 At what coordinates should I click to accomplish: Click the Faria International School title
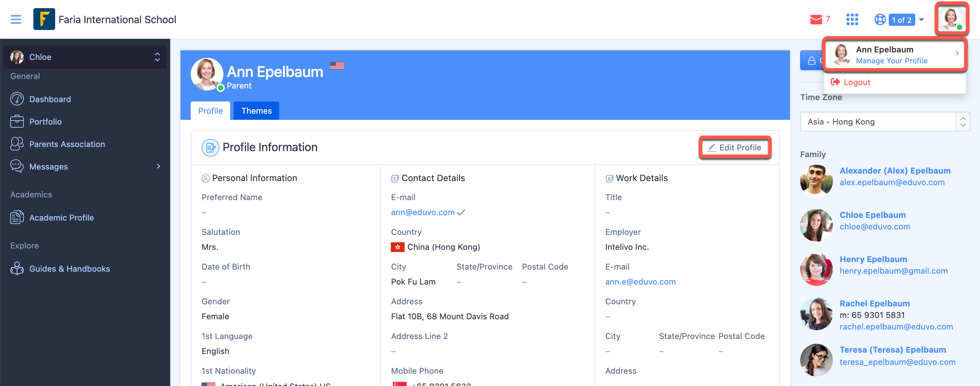pos(117,19)
